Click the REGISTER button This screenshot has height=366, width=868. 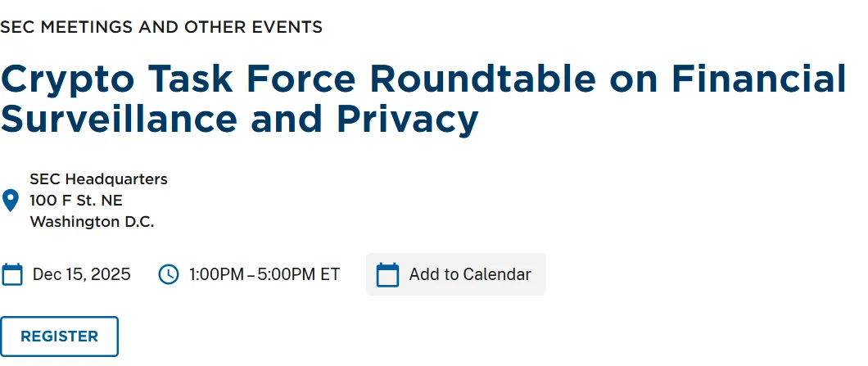tap(59, 337)
